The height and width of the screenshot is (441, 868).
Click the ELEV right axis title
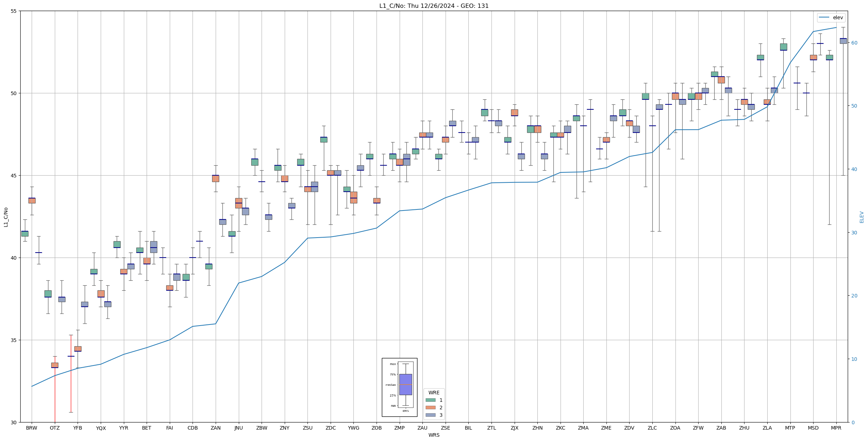point(862,217)
